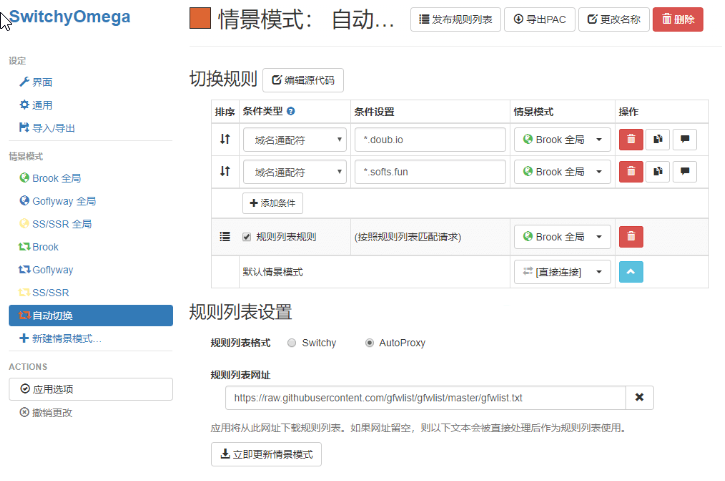This screenshot has width=725, height=481.
Task: Select the 自动切换 profile
Action: [91, 315]
